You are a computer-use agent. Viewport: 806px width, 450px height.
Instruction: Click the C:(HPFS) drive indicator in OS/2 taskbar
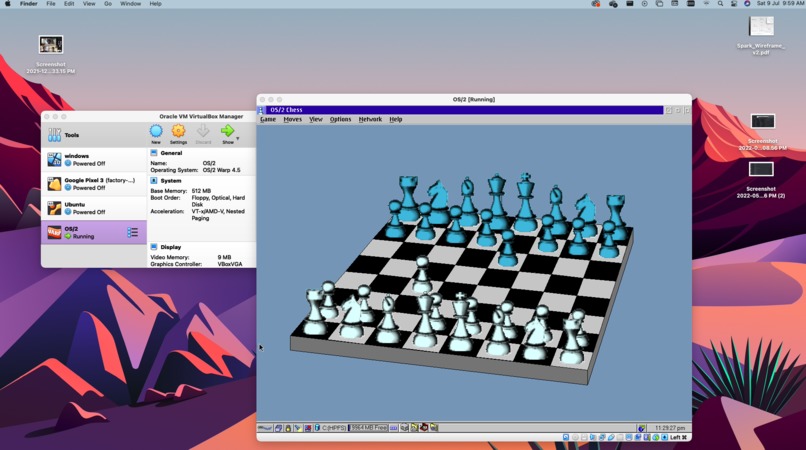[329, 428]
